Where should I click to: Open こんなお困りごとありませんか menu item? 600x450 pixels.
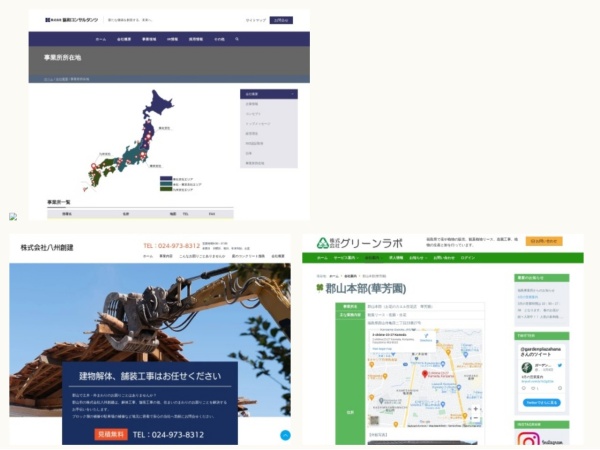pos(202,256)
